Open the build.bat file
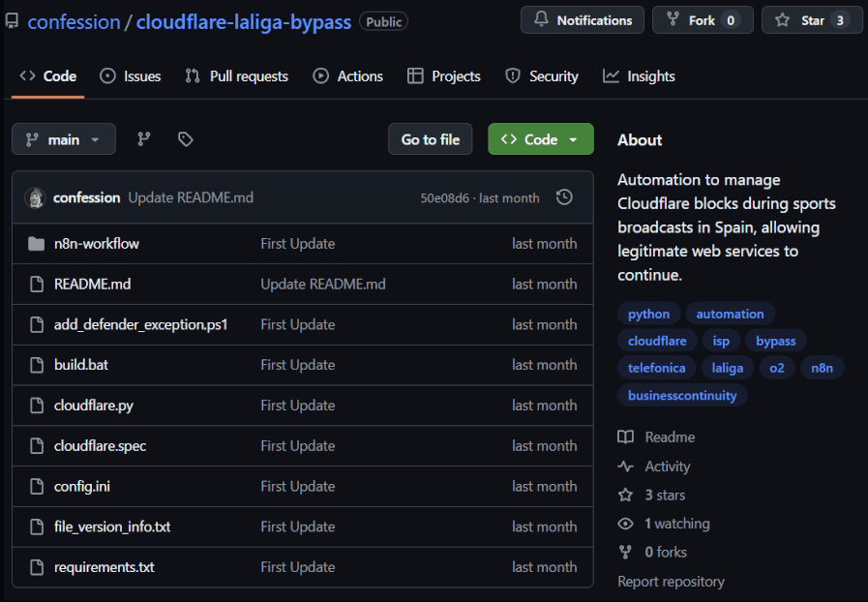Image resolution: width=868 pixels, height=602 pixels. pyautogui.click(x=81, y=365)
